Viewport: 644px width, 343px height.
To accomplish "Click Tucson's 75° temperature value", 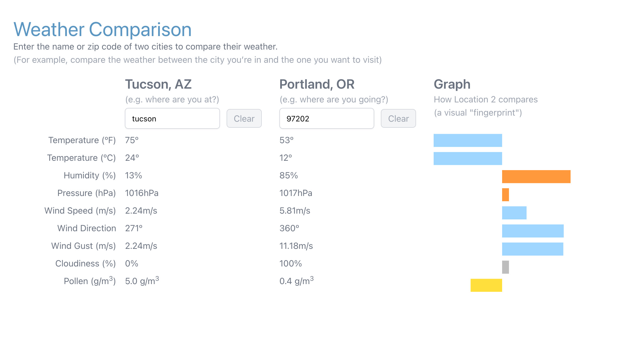I will click(132, 140).
